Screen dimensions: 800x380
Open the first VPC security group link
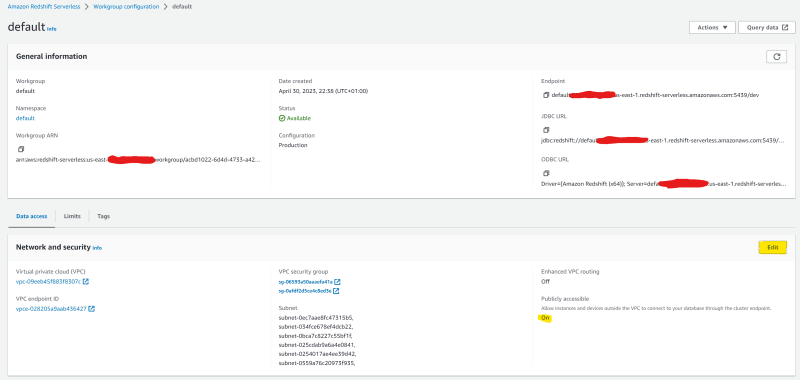click(x=306, y=282)
